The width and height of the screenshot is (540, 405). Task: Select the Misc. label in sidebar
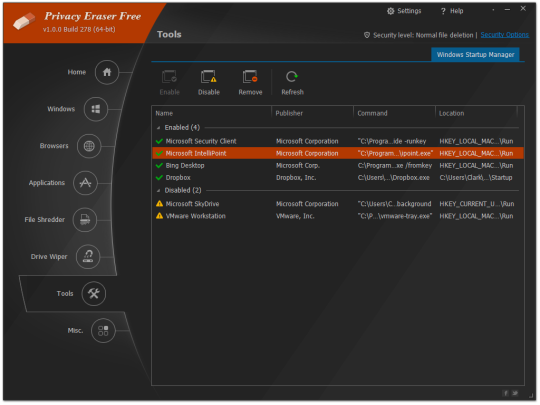pos(75,331)
